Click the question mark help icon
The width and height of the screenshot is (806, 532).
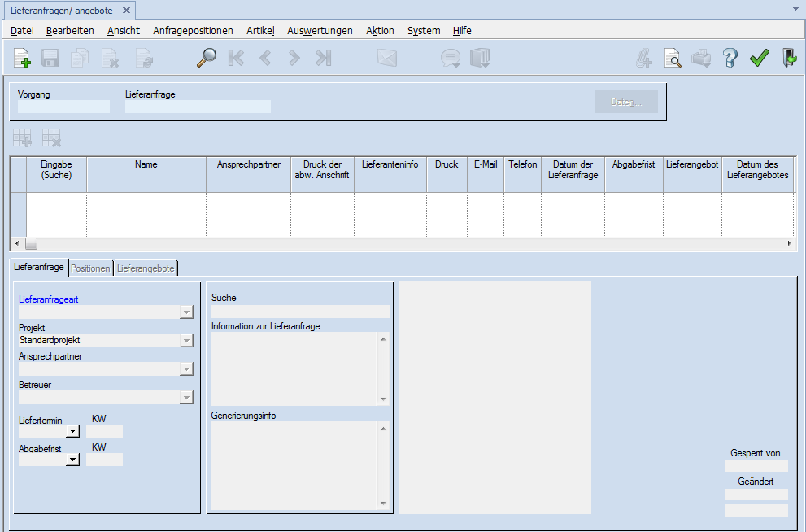coord(730,59)
